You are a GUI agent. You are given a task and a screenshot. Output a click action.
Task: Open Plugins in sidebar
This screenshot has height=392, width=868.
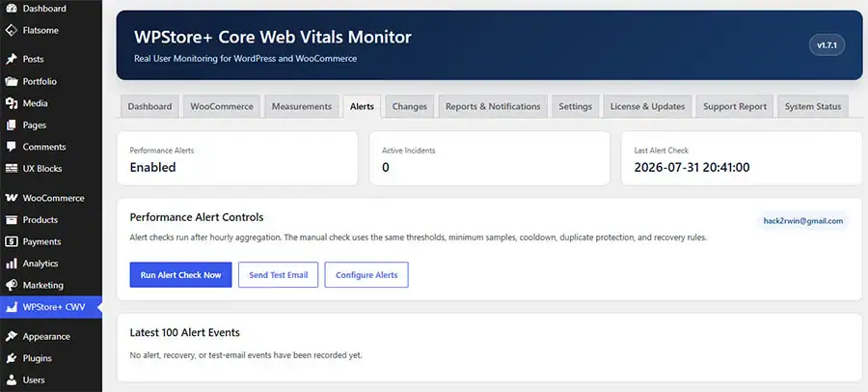click(51, 358)
